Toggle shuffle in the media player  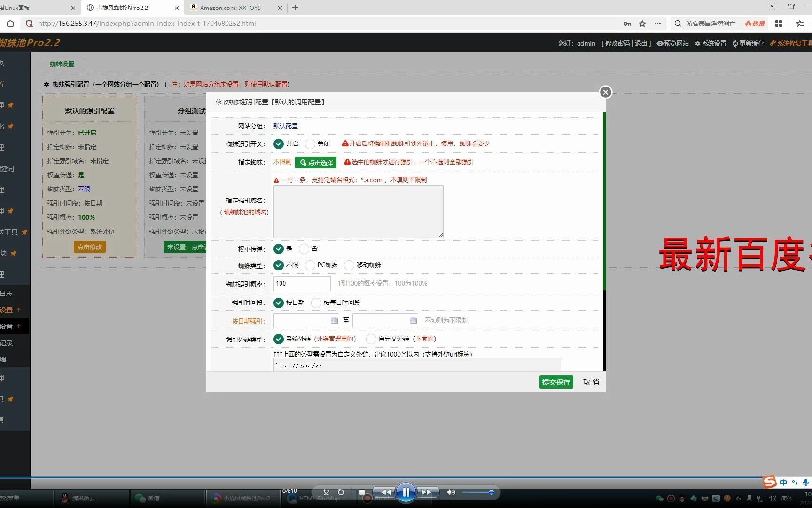tap(326, 492)
